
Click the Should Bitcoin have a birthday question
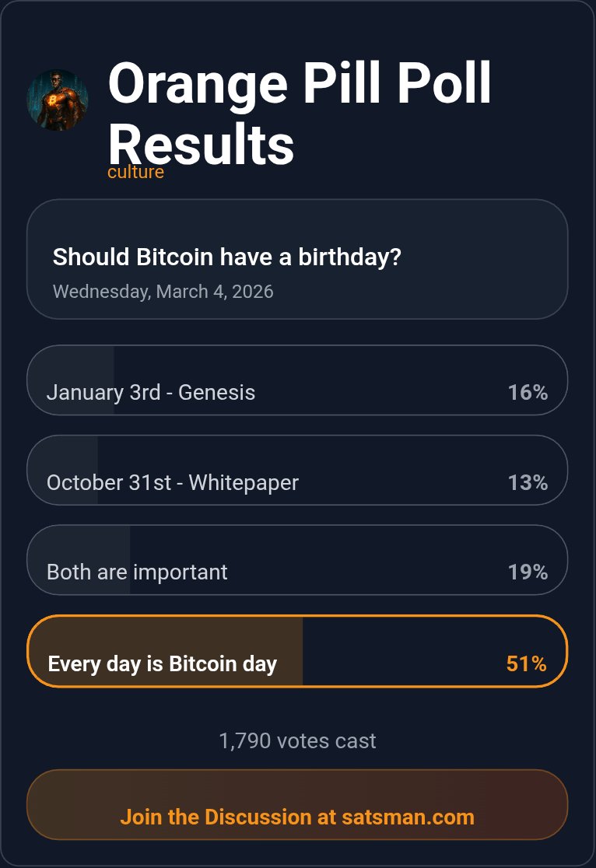pos(226,257)
